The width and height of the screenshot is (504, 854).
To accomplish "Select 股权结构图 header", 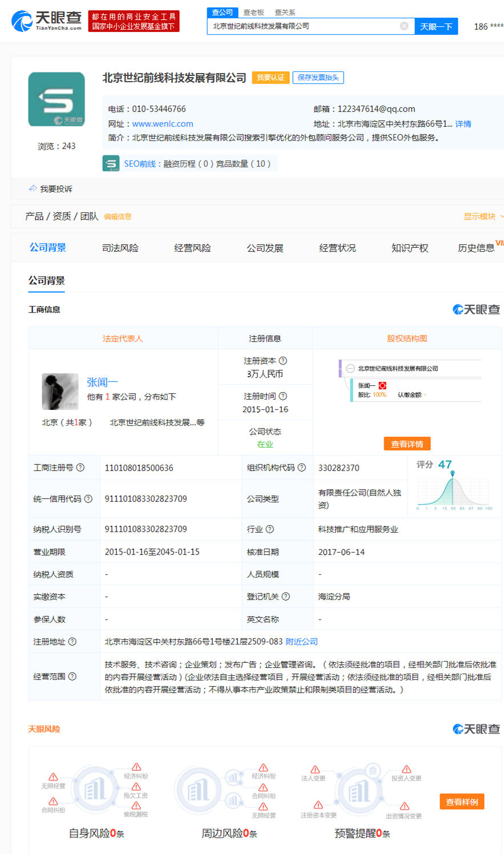I will tap(407, 339).
